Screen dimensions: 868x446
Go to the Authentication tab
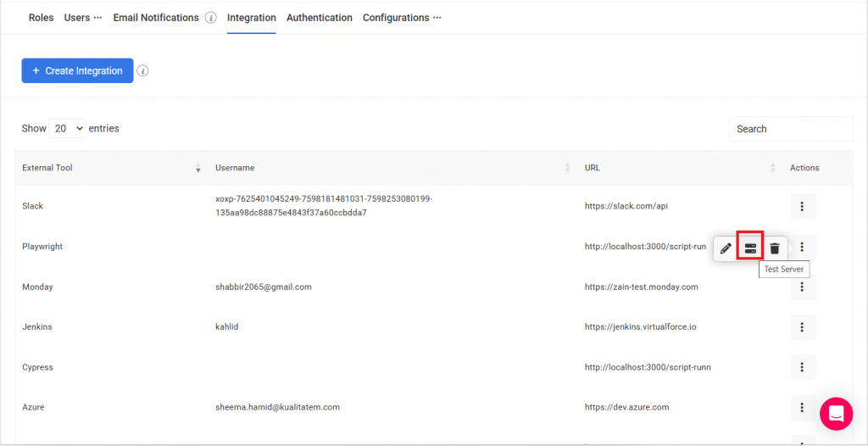[x=320, y=18]
